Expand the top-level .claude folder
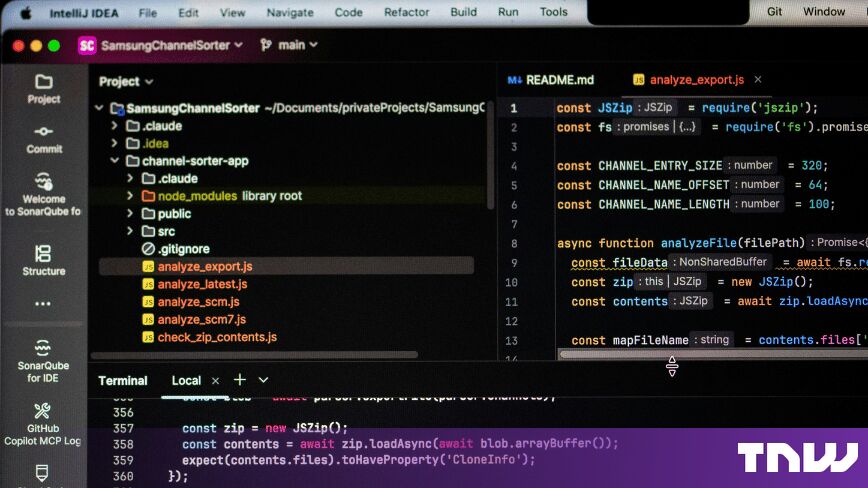 (x=114, y=126)
